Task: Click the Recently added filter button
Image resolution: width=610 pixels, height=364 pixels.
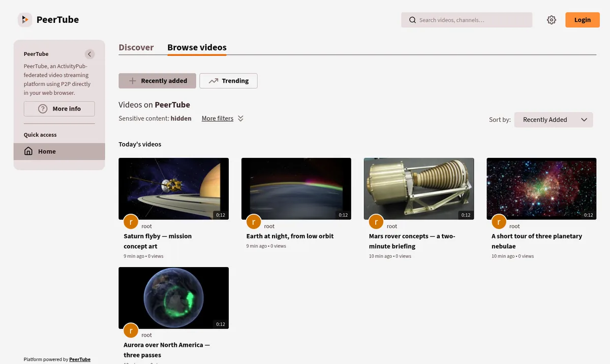Action: point(157,81)
